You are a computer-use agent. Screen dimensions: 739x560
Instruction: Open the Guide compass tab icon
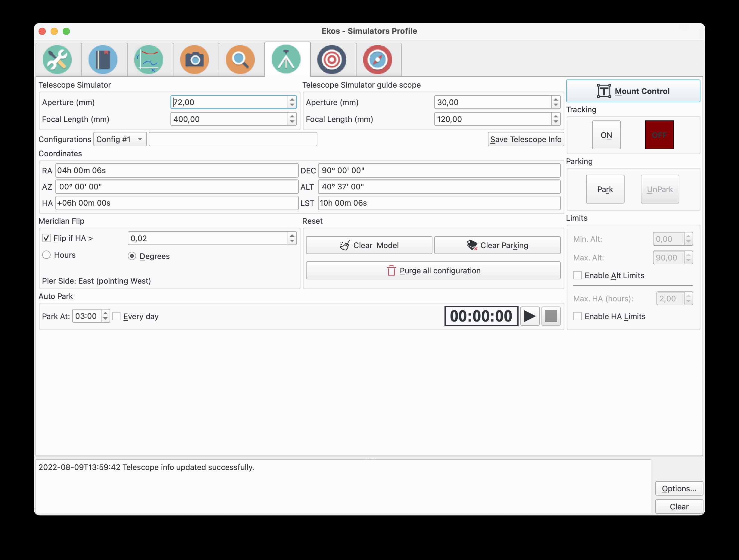coord(378,59)
